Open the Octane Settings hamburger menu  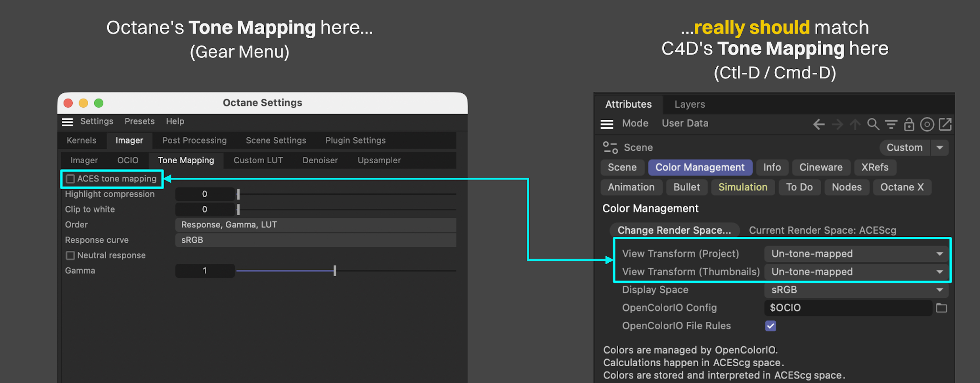click(67, 122)
